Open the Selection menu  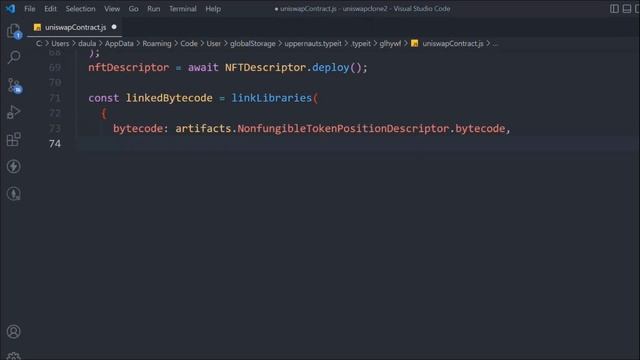coord(80,9)
